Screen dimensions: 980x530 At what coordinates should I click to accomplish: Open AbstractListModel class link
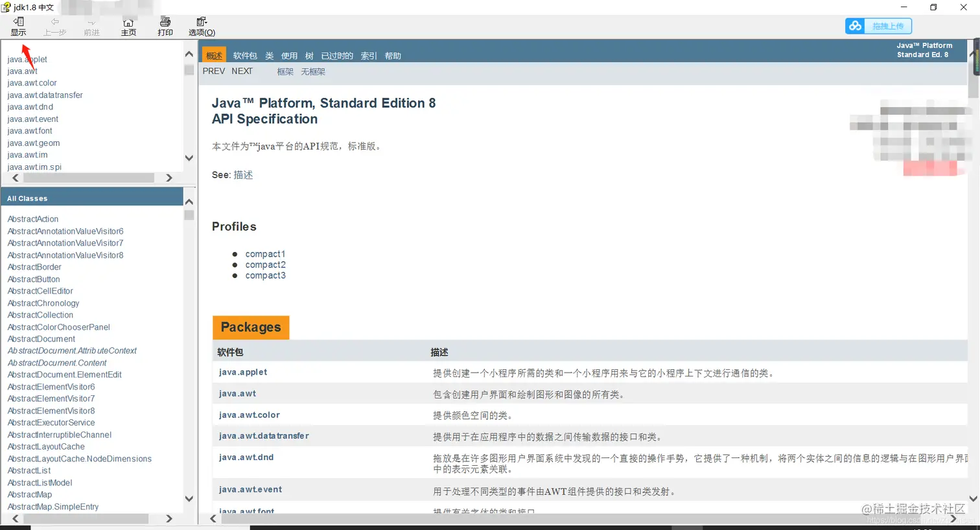40,483
